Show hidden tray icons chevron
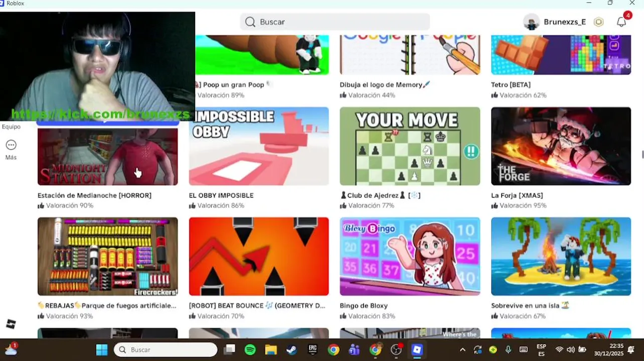The image size is (644, 361). click(x=462, y=349)
